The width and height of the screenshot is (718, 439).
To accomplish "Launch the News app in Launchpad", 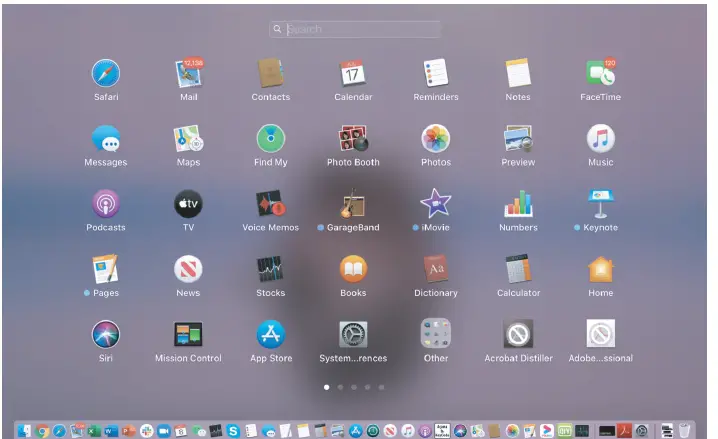I will (188, 269).
